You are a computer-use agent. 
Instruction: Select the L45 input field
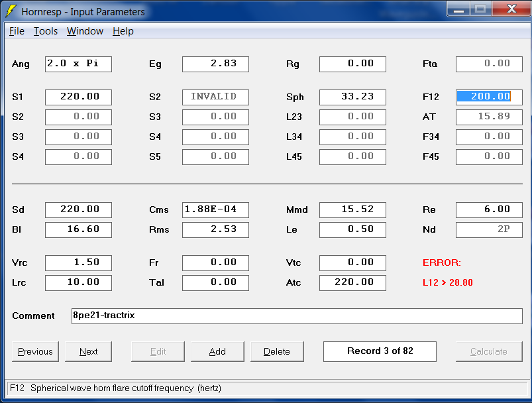tap(352, 157)
